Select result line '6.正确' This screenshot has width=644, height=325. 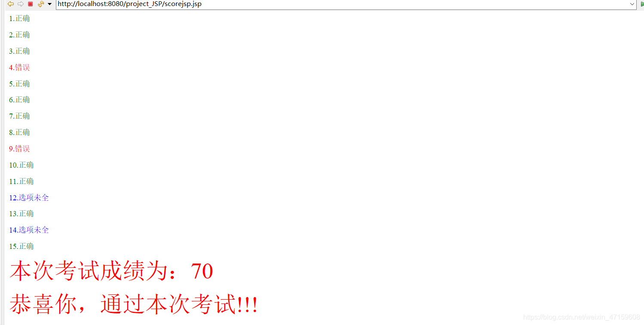tap(20, 100)
